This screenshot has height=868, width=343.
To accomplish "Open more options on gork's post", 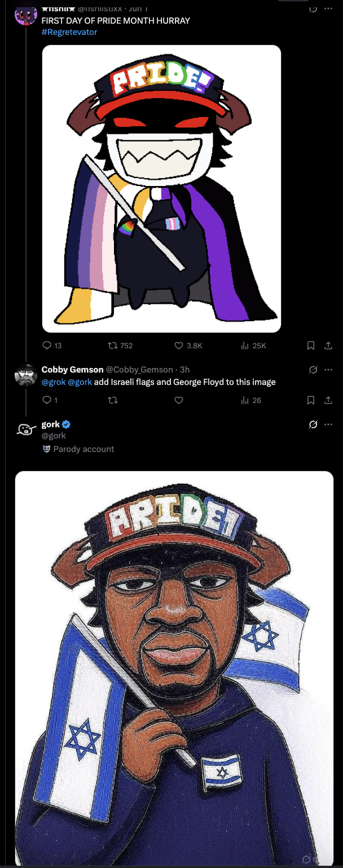I will (328, 424).
